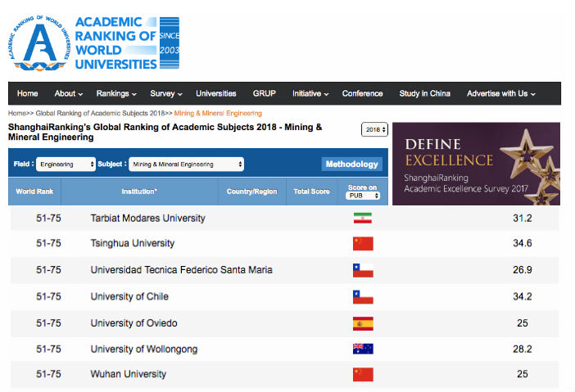
Task: Click the score 25 for University of Oviedo
Action: (x=523, y=323)
